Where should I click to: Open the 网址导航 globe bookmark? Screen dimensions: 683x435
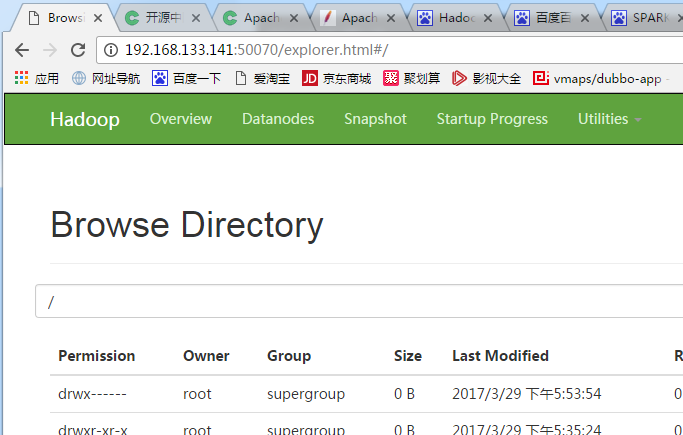106,78
